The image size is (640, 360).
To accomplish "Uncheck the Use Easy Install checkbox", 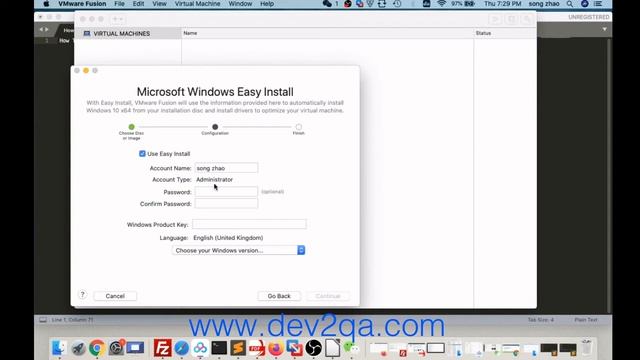I will (x=142, y=154).
